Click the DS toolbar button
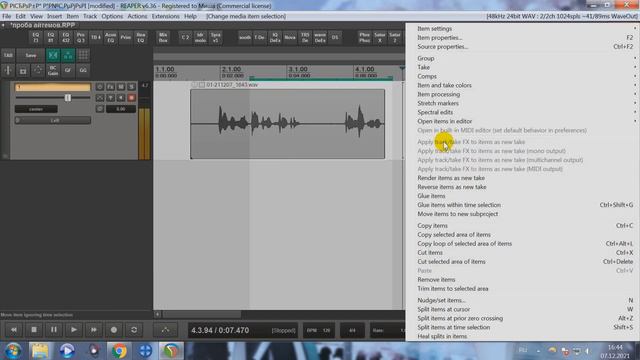The width and height of the screenshot is (640, 360). click(335, 38)
